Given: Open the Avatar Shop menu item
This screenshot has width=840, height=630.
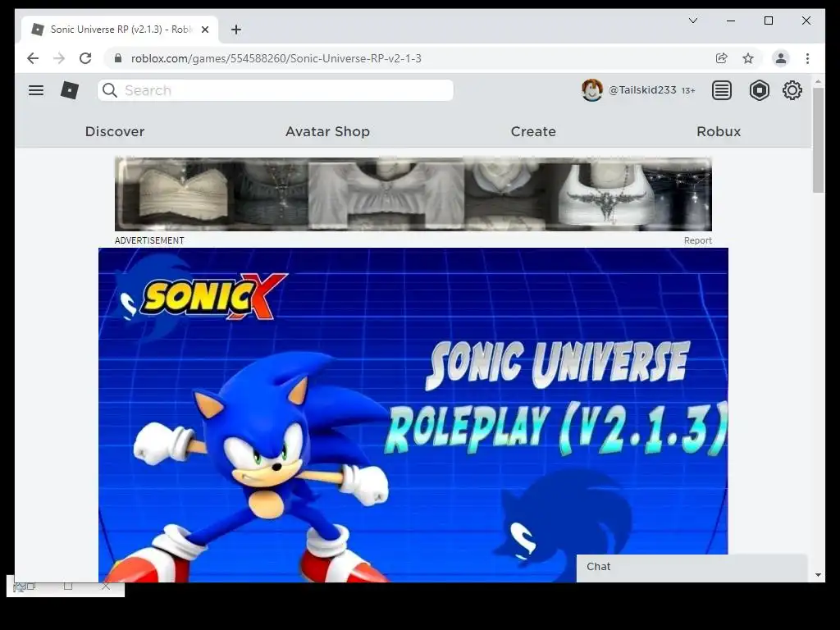Looking at the screenshot, I should 327,131.
